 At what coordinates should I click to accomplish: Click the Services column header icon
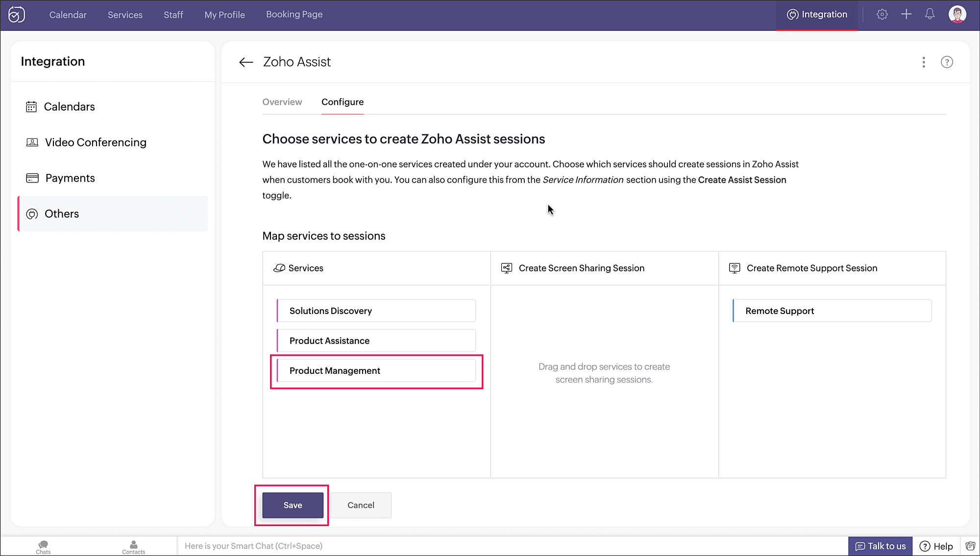[x=279, y=268]
